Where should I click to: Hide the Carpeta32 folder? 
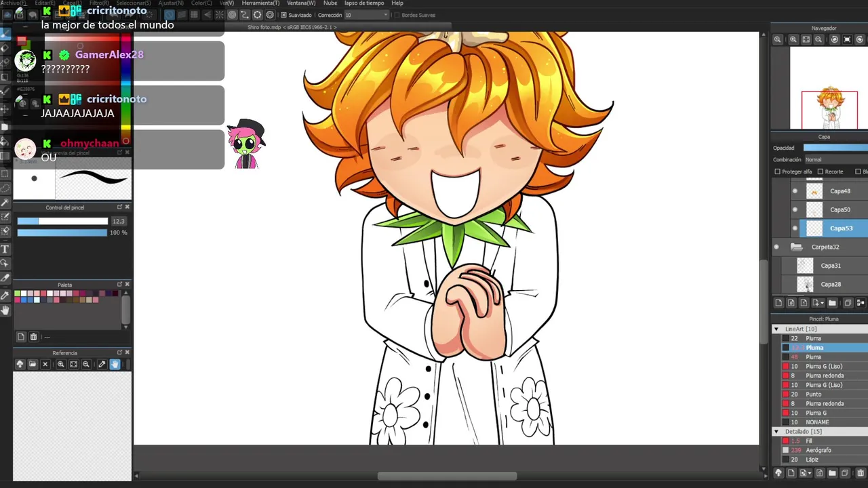[776, 247]
